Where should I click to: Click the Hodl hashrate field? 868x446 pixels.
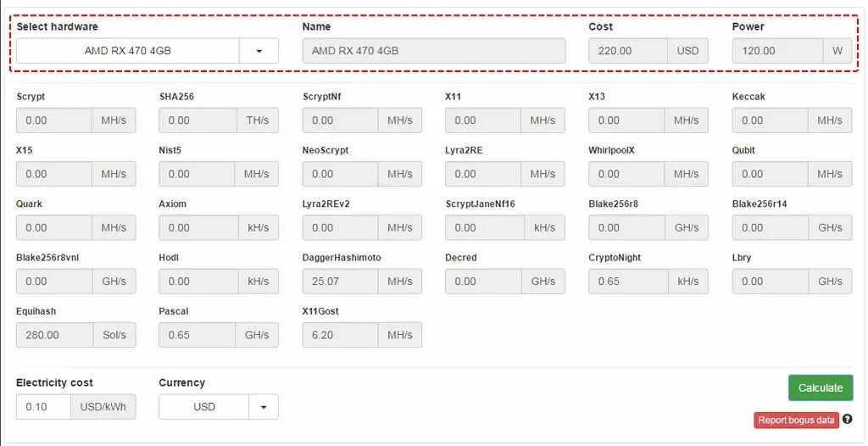[198, 282]
